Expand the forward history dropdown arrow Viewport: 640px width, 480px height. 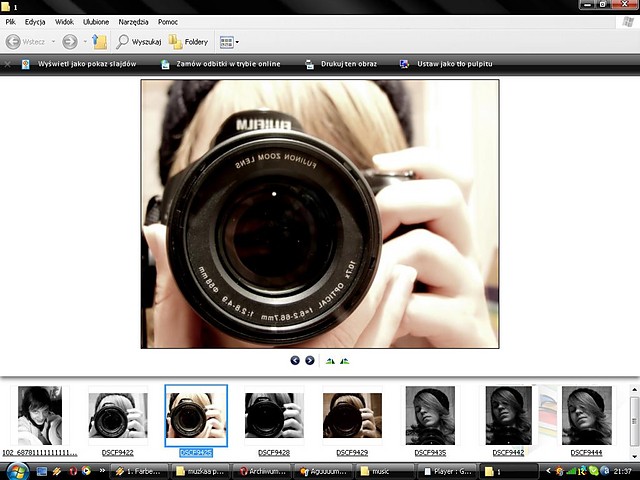[85, 42]
